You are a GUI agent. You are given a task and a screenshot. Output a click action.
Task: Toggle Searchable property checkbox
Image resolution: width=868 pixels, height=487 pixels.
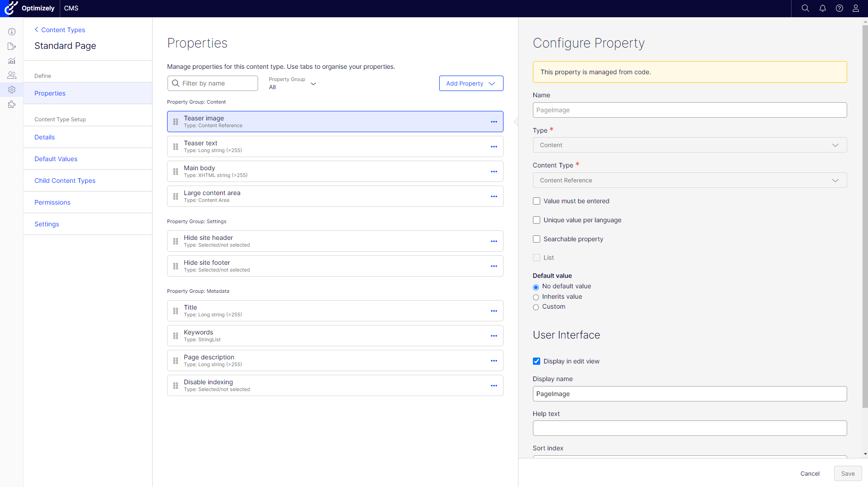point(537,239)
